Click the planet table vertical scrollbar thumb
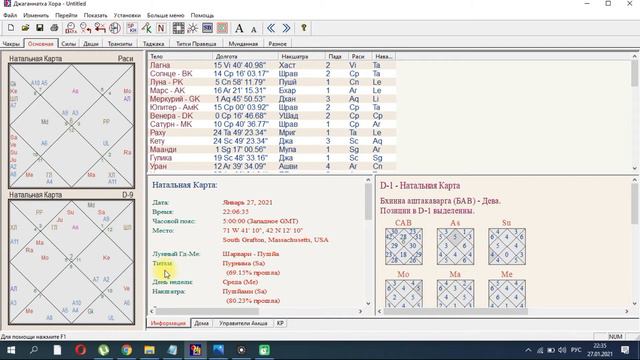This screenshot has height=360, width=640. [x=634, y=73]
